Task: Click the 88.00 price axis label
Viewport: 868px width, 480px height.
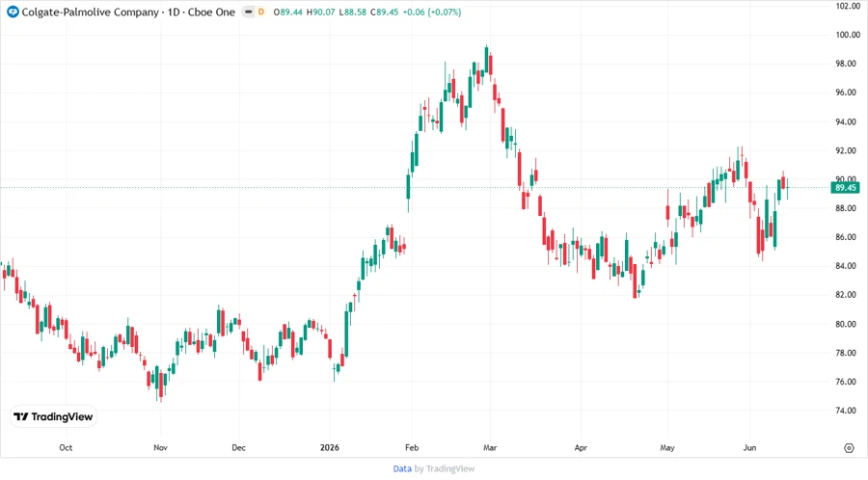Action: (845, 208)
